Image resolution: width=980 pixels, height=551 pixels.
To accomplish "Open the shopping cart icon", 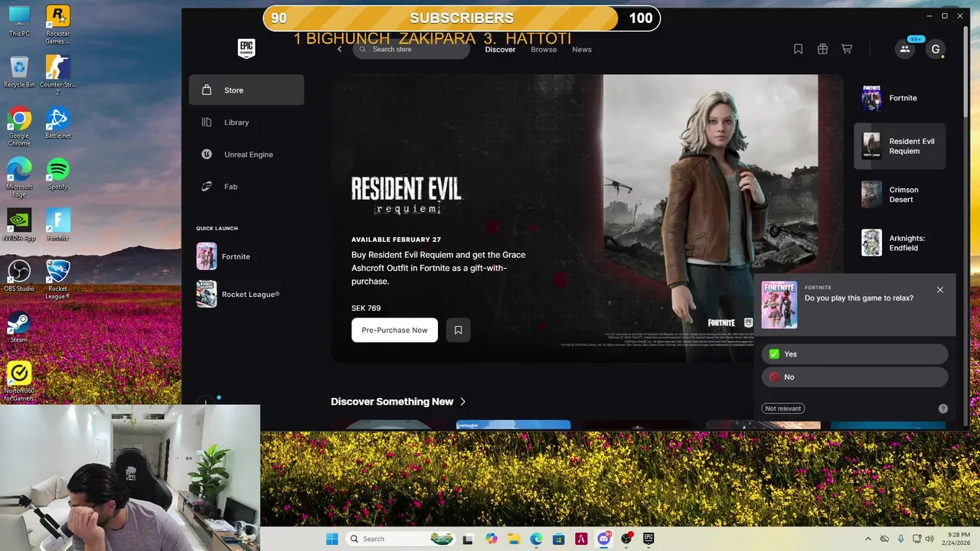I will point(847,49).
